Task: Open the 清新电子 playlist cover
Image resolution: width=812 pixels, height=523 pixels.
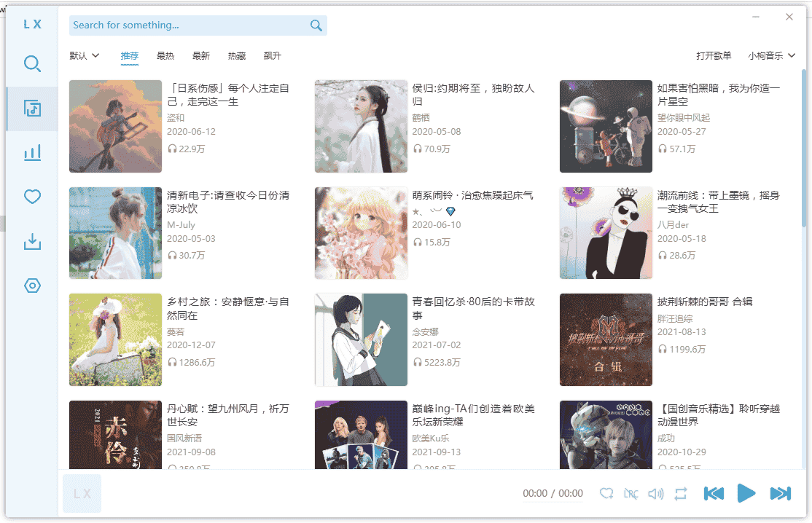Action: [115, 233]
